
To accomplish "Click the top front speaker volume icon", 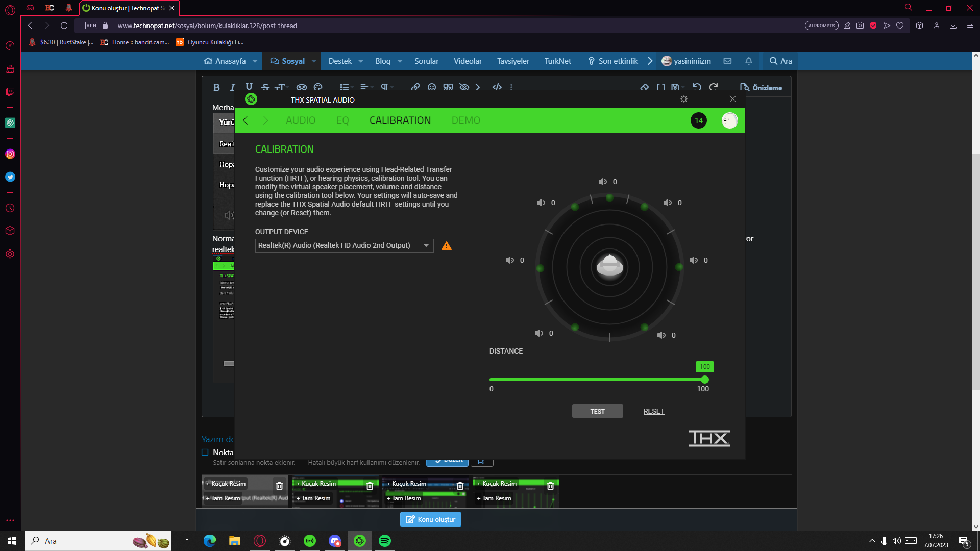I will pos(603,182).
